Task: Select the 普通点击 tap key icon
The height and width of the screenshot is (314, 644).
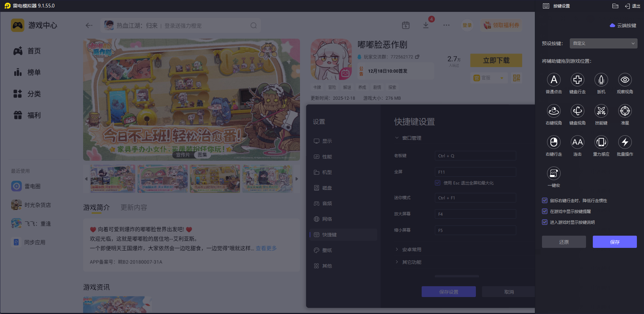Action: coord(554,80)
